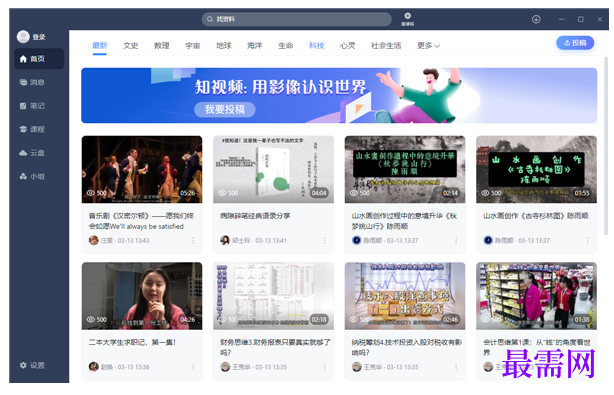
Task: Play the Hamilton musical video thumbnail
Action: click(x=142, y=170)
